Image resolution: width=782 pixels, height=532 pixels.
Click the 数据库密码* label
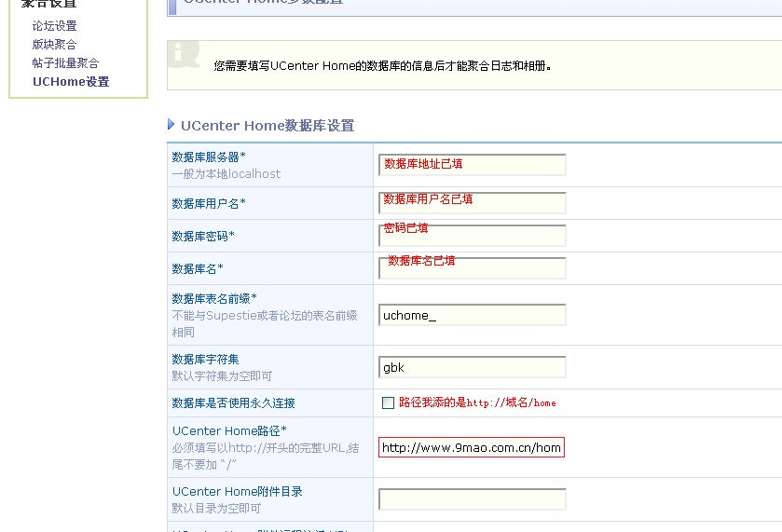coord(203,237)
